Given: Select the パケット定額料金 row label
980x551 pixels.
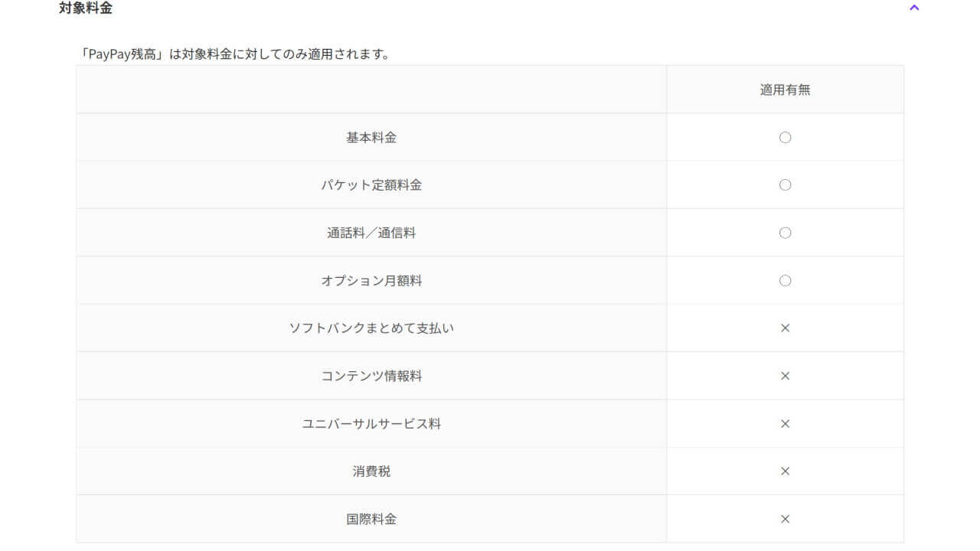Looking at the screenshot, I should tap(371, 185).
